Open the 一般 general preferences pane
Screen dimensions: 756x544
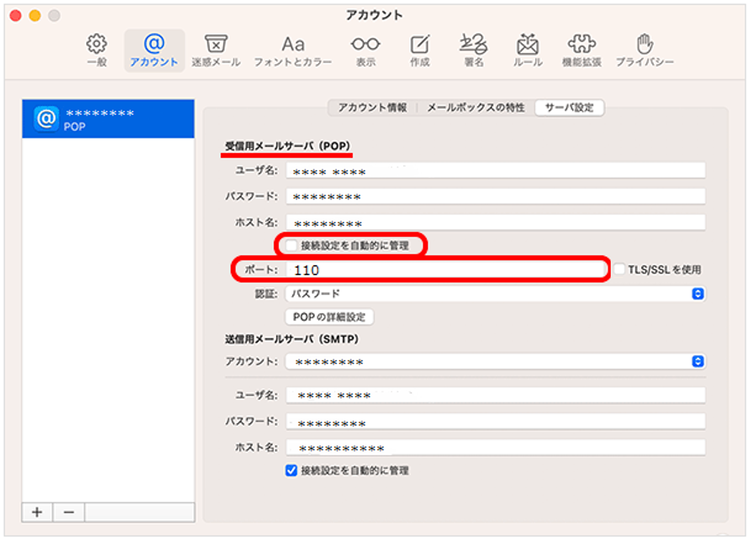tap(97, 50)
